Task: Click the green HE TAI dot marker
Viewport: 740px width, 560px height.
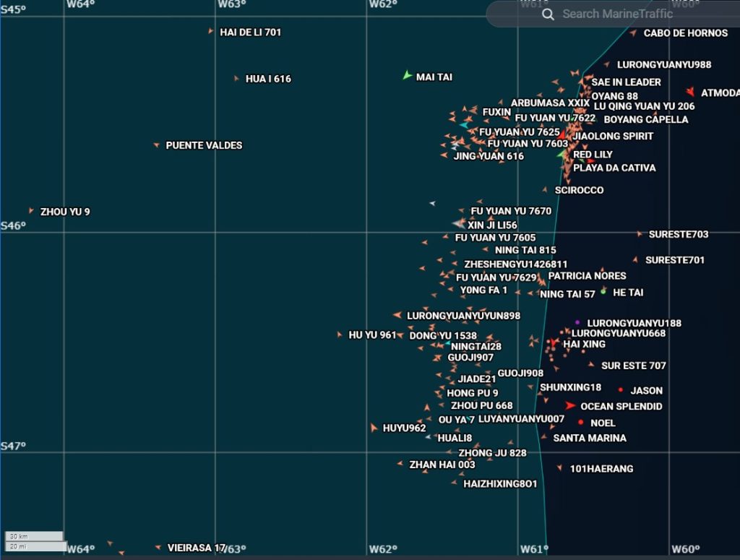Action: (603, 291)
